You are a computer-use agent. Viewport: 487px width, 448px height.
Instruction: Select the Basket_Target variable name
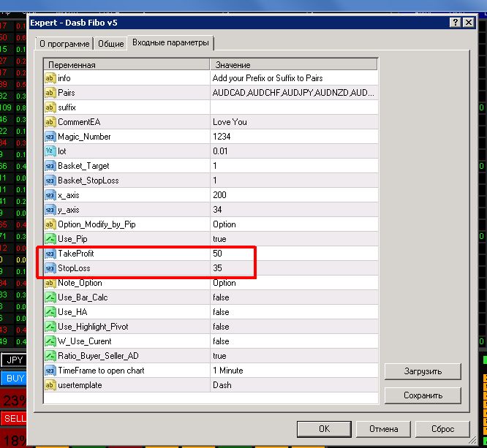pos(83,166)
